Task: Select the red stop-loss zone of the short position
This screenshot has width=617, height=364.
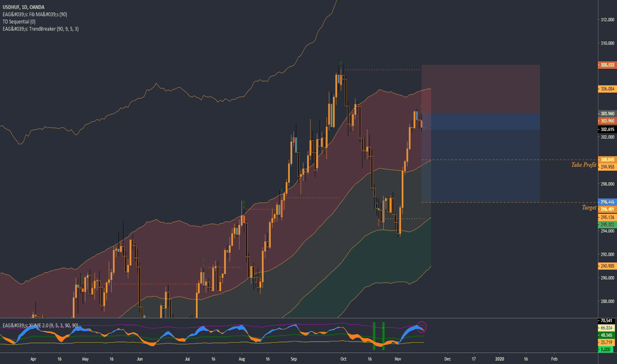Action: [481, 89]
